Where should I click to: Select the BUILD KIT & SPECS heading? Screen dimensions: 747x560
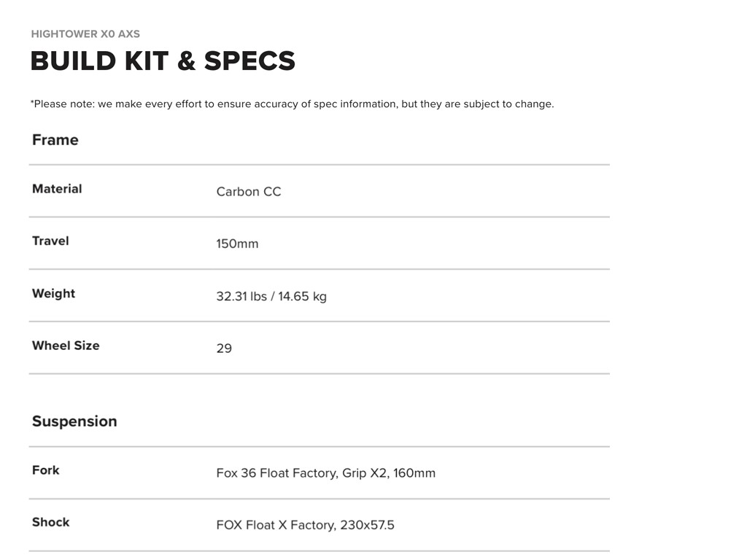tap(163, 61)
